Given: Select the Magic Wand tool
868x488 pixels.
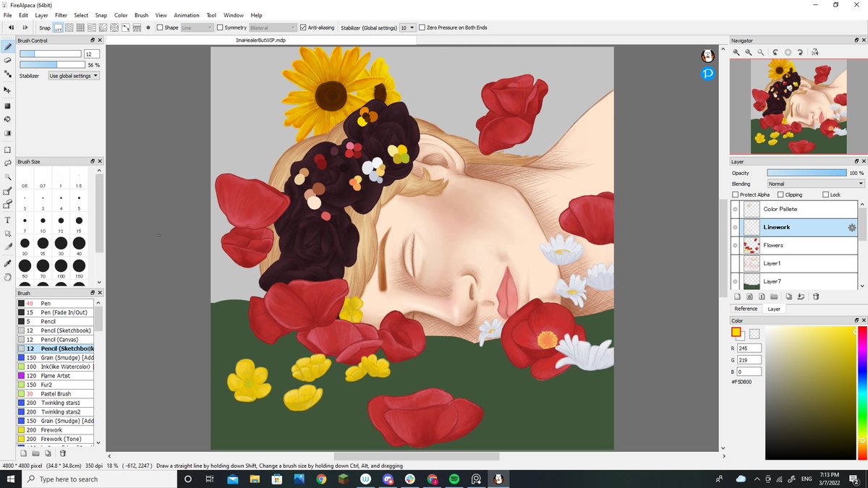Looking at the screenshot, I should point(7,177).
